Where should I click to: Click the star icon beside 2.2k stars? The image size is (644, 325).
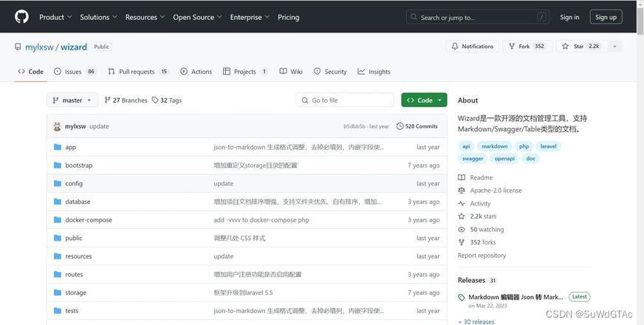[462, 216]
